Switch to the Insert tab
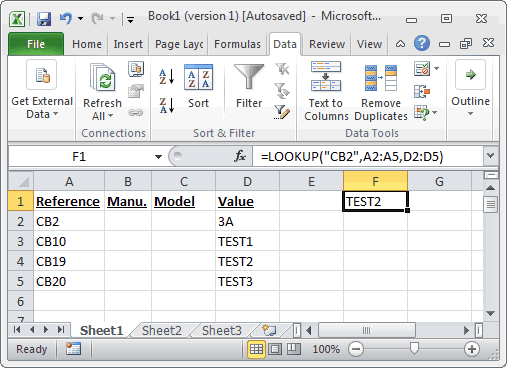Screen dimensions: 507x368 (128, 44)
